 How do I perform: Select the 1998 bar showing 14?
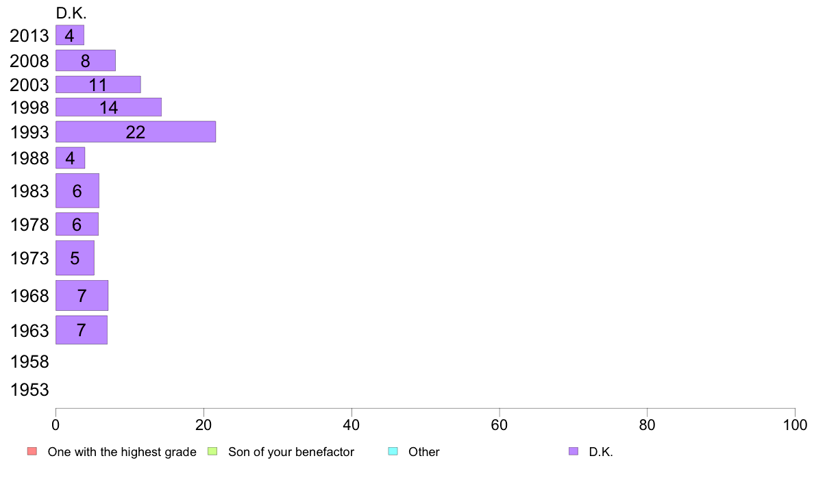click(108, 108)
